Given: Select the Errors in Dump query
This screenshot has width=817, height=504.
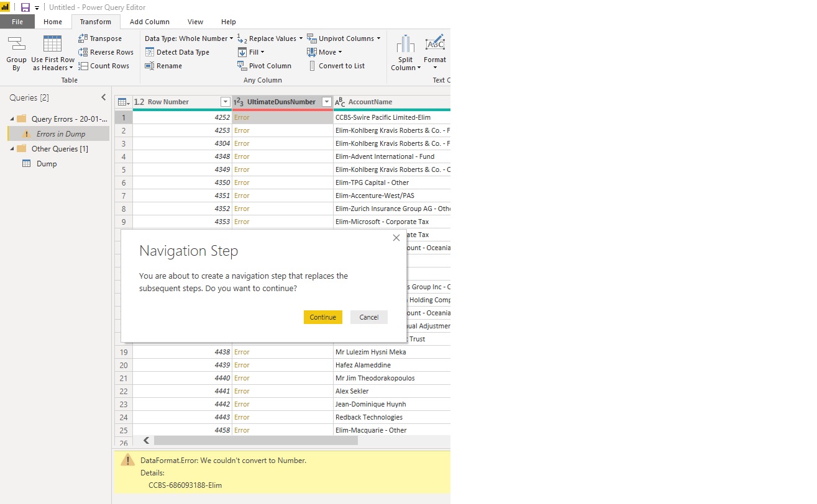Looking at the screenshot, I should click(x=58, y=133).
